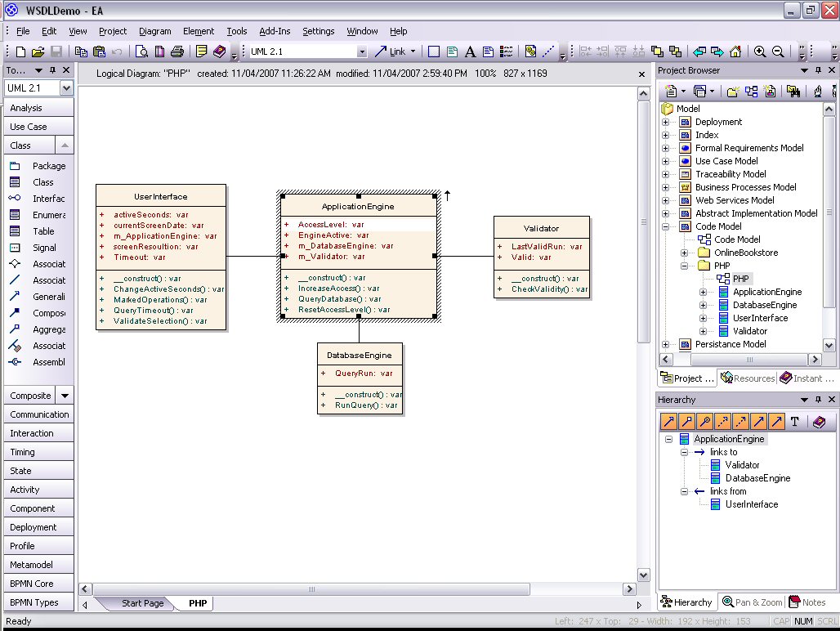The image size is (840, 631).
Task: Click the Copy toolbar icon
Action: pyautogui.click(x=81, y=51)
